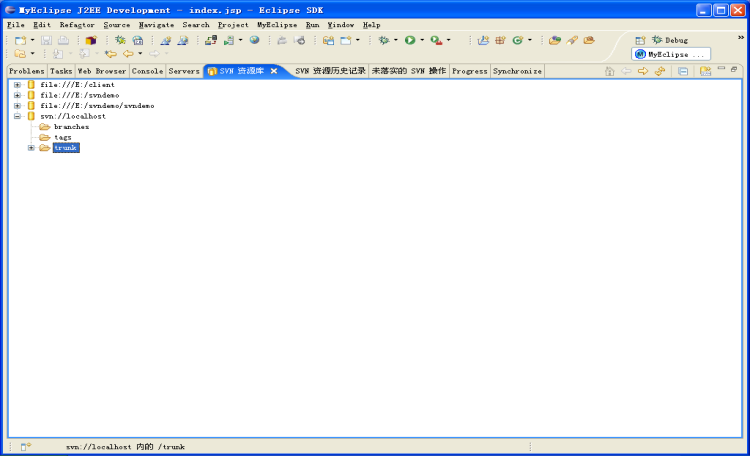Viewport: 750px width, 456px height.
Task: Click the globe web browser icon
Action: (x=254, y=40)
